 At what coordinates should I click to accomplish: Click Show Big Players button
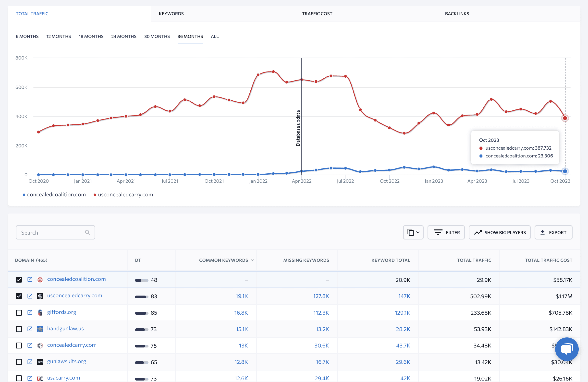(499, 232)
